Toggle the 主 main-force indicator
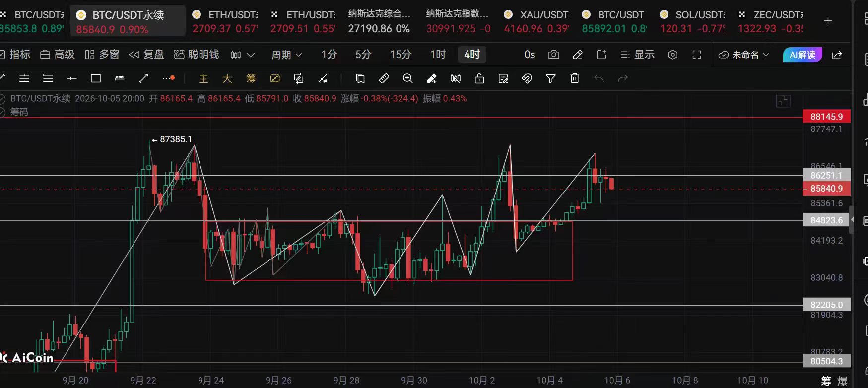This screenshot has width=868, height=388. (203, 78)
